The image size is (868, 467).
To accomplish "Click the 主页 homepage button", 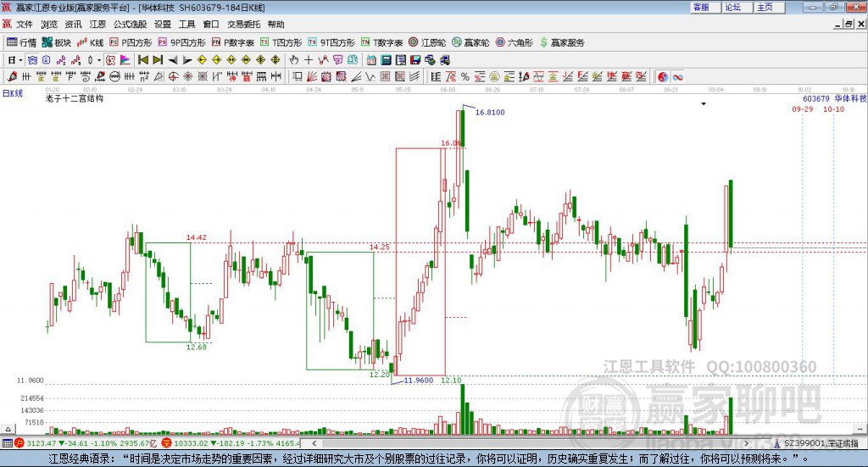I will [770, 7].
